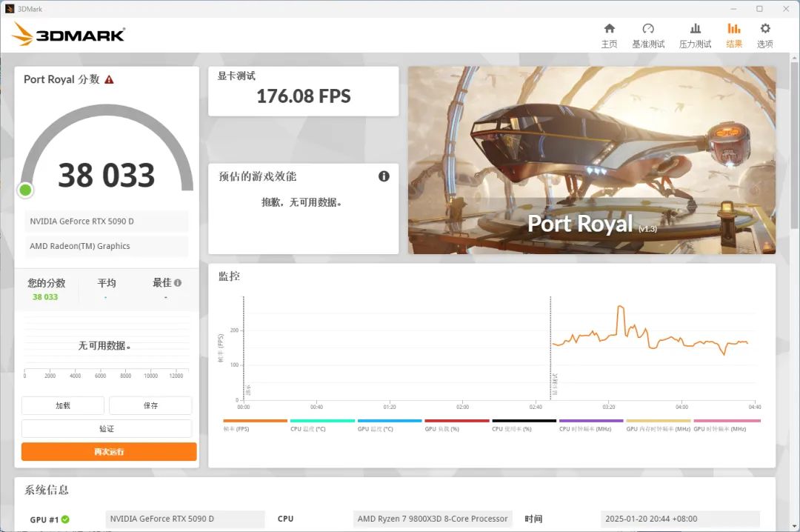Toggle the yellow GPU 内存时钟频率 legend swatch
800x532 pixels.
[659, 421]
